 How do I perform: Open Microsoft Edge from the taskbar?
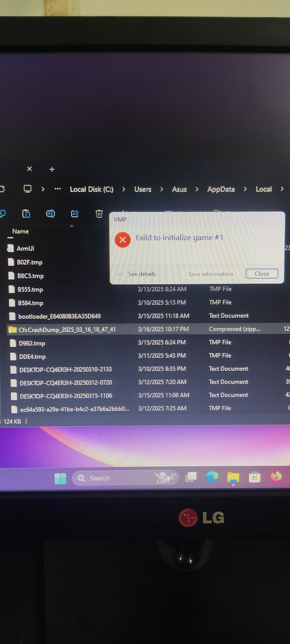(x=212, y=477)
